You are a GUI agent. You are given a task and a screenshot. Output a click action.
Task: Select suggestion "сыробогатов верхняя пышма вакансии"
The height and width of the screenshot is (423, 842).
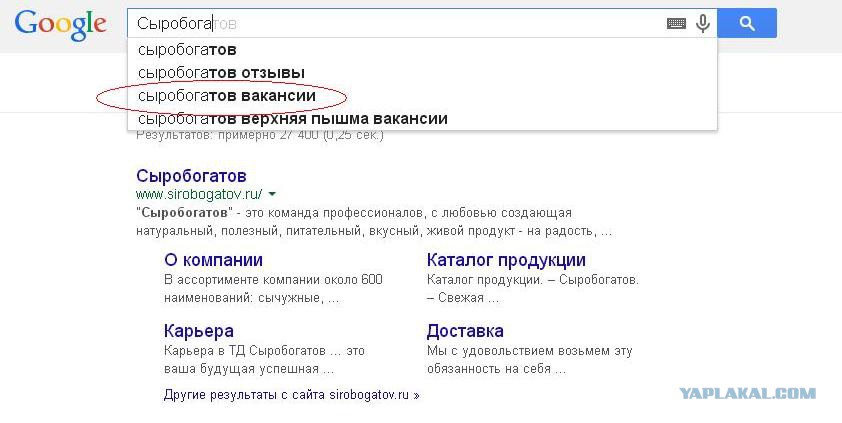coord(422,119)
